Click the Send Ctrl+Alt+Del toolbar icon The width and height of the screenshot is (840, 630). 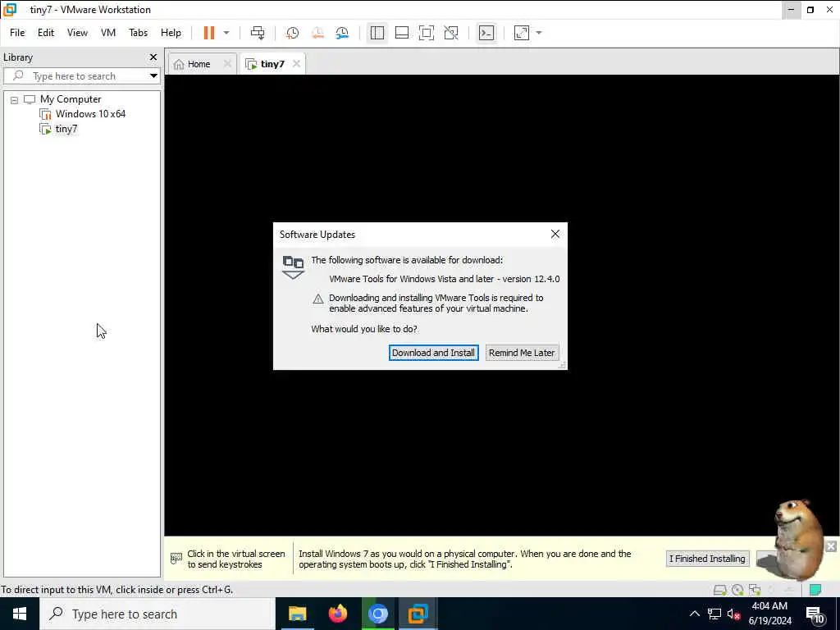(x=258, y=33)
